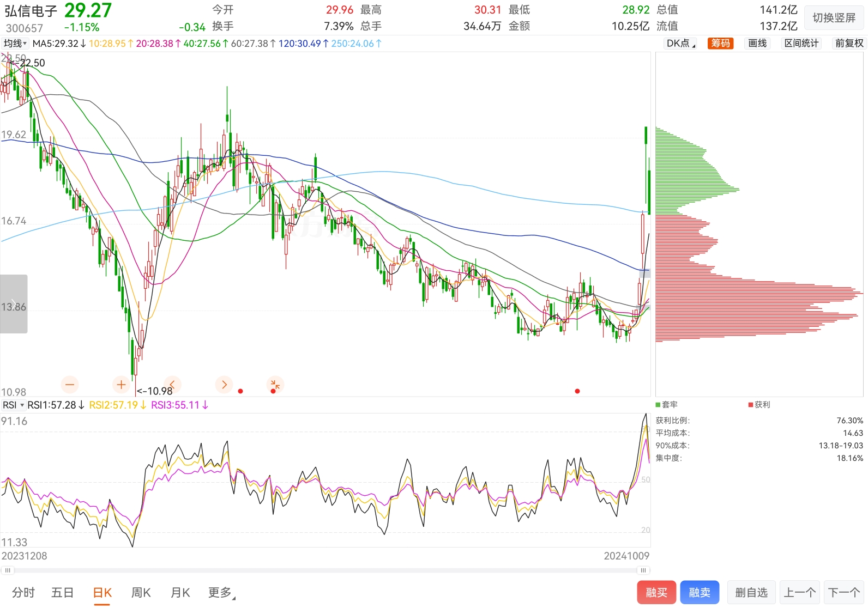Open the RSI indicator dropdown
The width and height of the screenshot is (868, 608).
tap(13, 405)
